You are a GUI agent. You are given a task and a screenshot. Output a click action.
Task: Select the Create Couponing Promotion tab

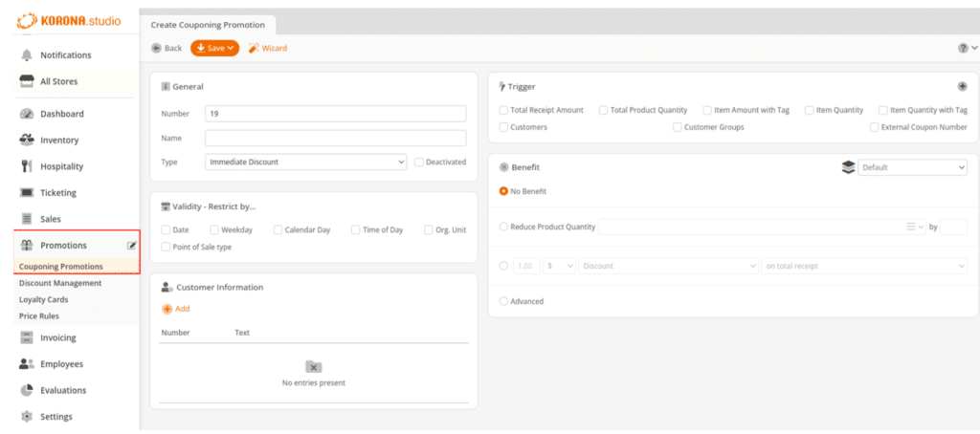click(x=208, y=24)
